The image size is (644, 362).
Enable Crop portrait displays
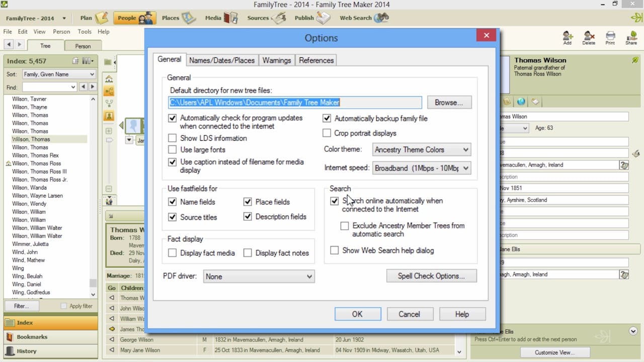tap(327, 133)
